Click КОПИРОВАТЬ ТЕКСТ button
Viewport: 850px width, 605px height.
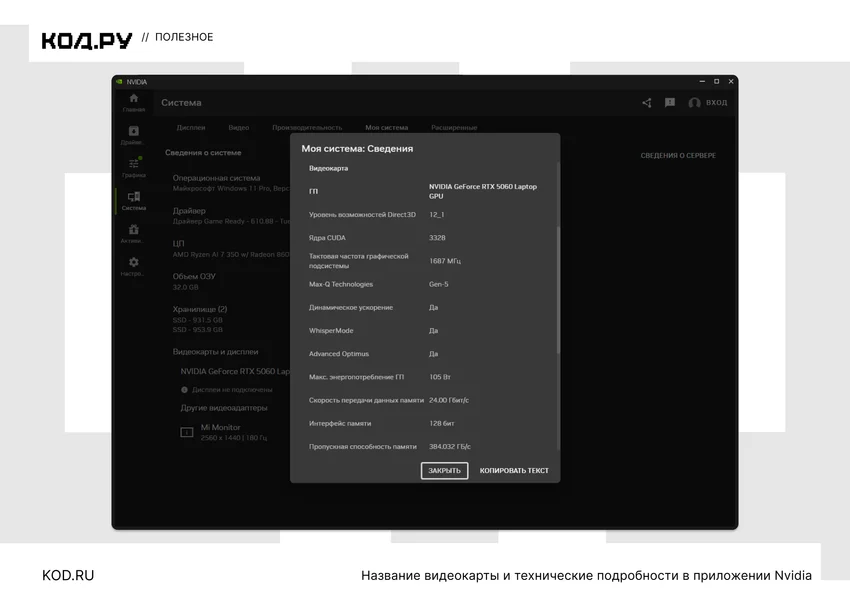(514, 471)
